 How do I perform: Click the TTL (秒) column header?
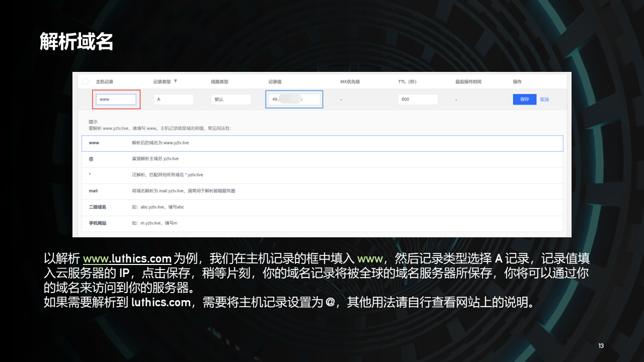pyautogui.click(x=407, y=81)
